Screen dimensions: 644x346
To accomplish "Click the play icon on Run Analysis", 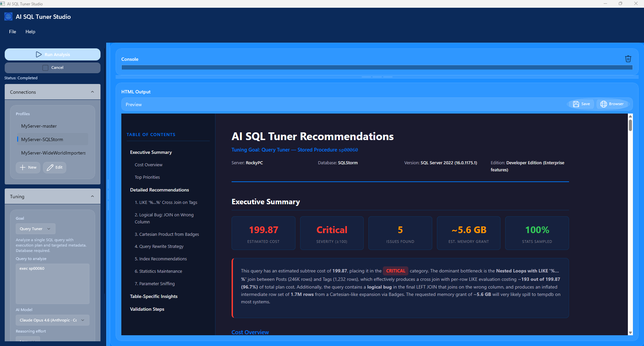I will pyautogui.click(x=39, y=54).
